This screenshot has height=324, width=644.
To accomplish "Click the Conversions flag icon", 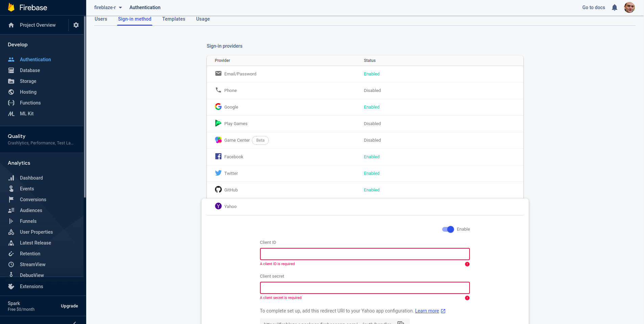I will (11, 200).
